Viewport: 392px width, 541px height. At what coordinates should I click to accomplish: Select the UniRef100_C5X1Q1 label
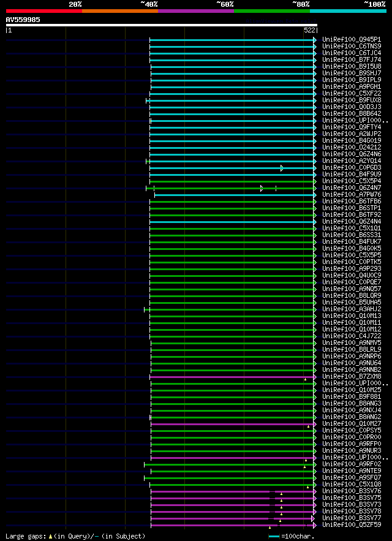coord(352,229)
